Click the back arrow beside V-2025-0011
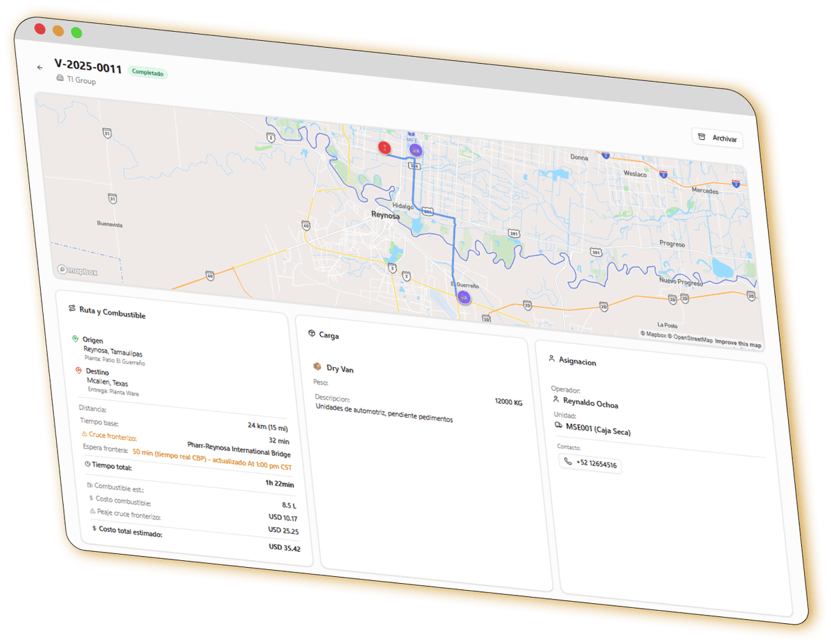The image size is (831, 644). click(40, 67)
